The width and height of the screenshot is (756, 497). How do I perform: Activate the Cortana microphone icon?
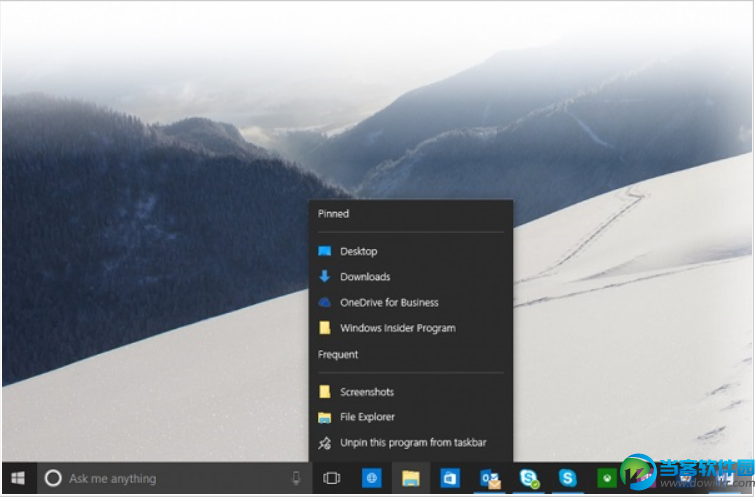(x=296, y=478)
